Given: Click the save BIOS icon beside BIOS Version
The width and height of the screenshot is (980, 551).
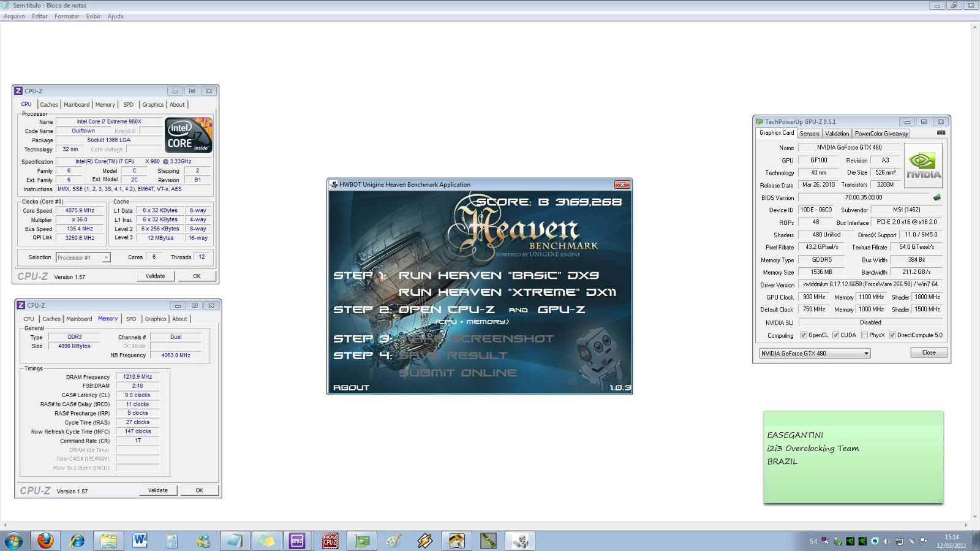Looking at the screenshot, I should click(x=937, y=197).
